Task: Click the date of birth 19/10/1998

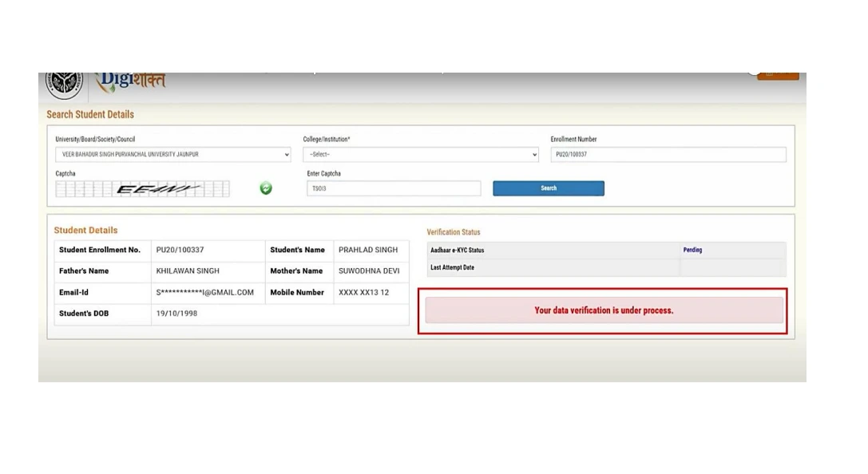Action: point(176,314)
